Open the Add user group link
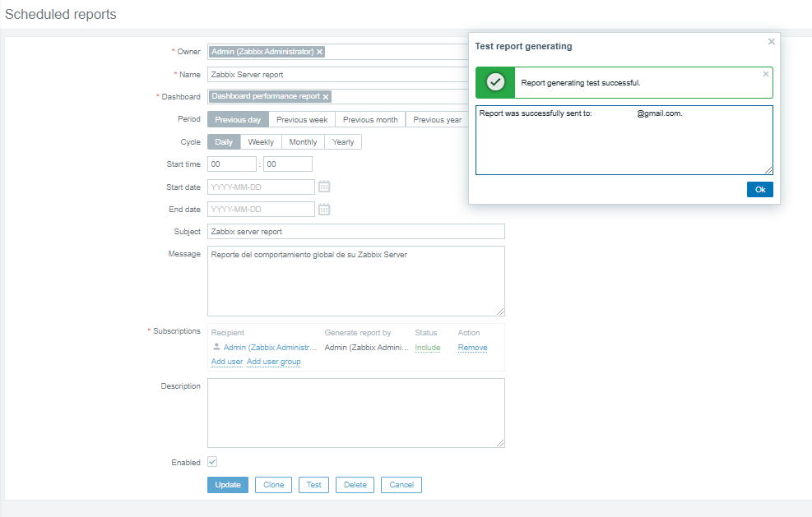 (x=273, y=361)
